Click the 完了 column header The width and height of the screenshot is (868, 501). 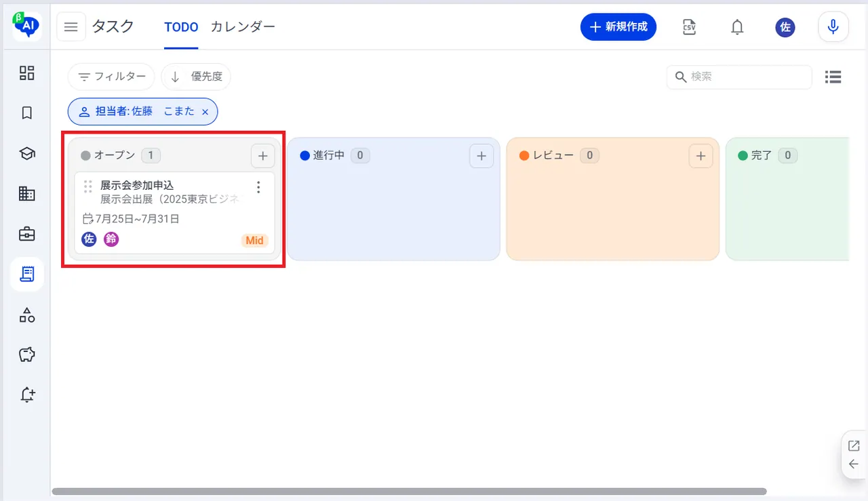click(762, 155)
